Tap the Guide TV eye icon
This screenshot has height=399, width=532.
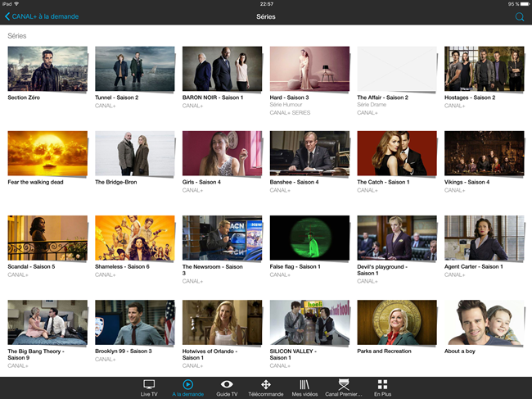tap(227, 384)
